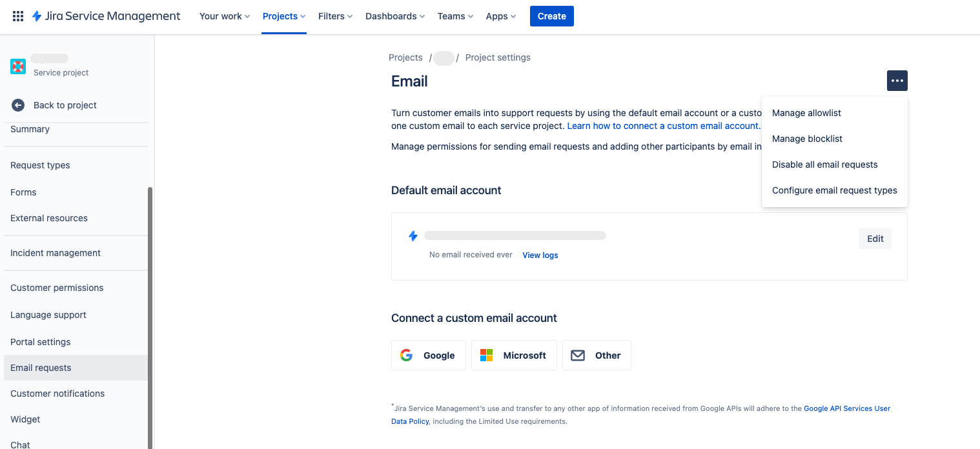Click the Back to project arrow icon
This screenshot has height=449, width=980.
(x=18, y=105)
